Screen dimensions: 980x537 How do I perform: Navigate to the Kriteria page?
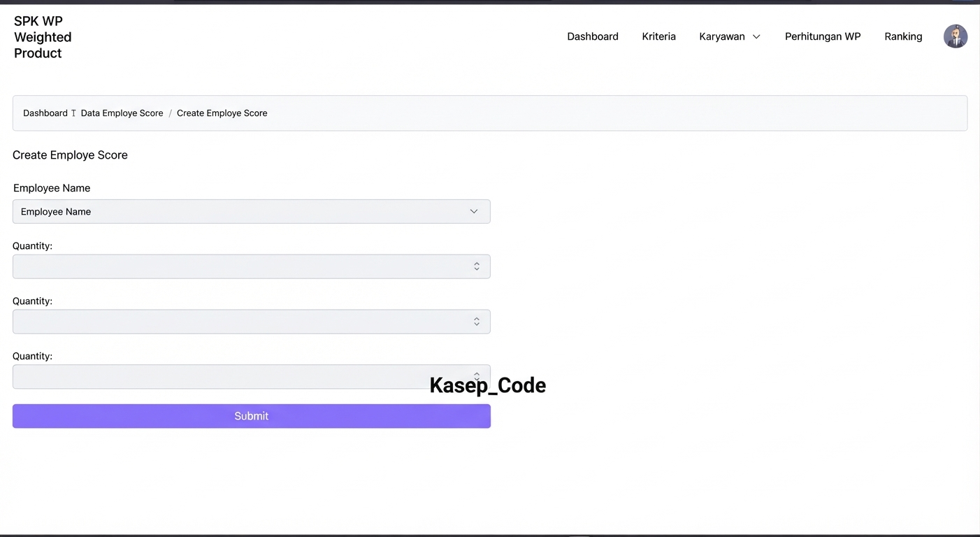tap(658, 36)
